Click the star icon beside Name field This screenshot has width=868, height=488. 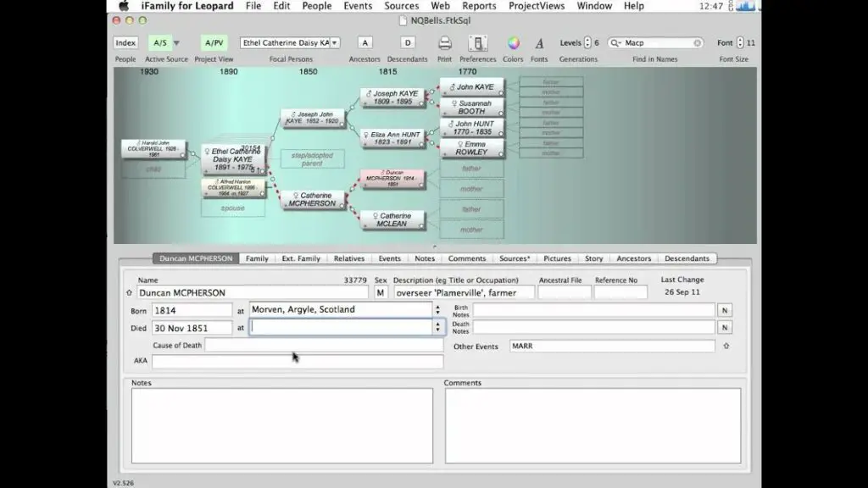(129, 292)
